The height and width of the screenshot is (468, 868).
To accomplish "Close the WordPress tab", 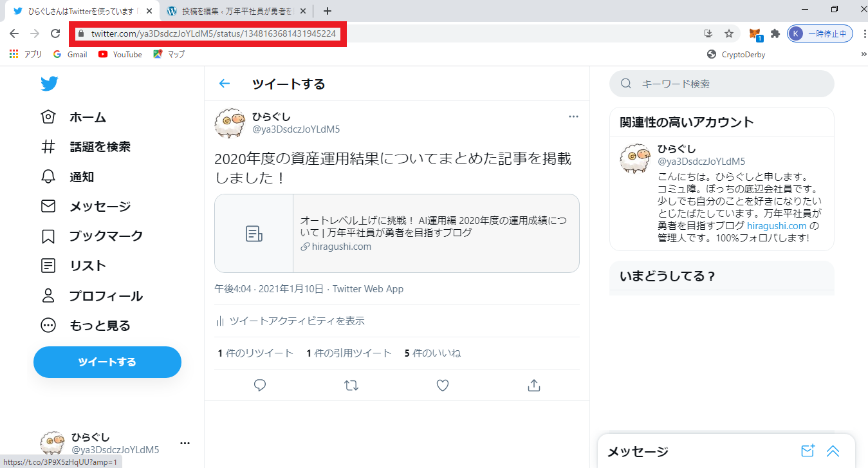I will tap(304, 11).
